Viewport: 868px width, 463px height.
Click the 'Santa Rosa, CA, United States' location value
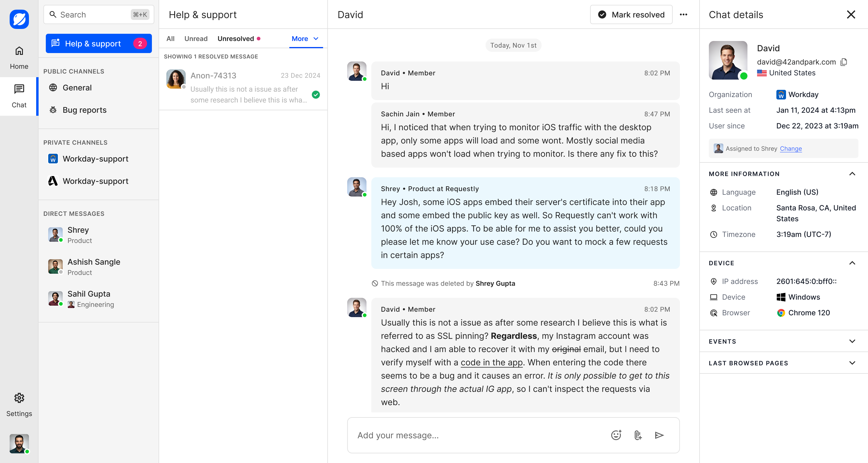tap(816, 213)
